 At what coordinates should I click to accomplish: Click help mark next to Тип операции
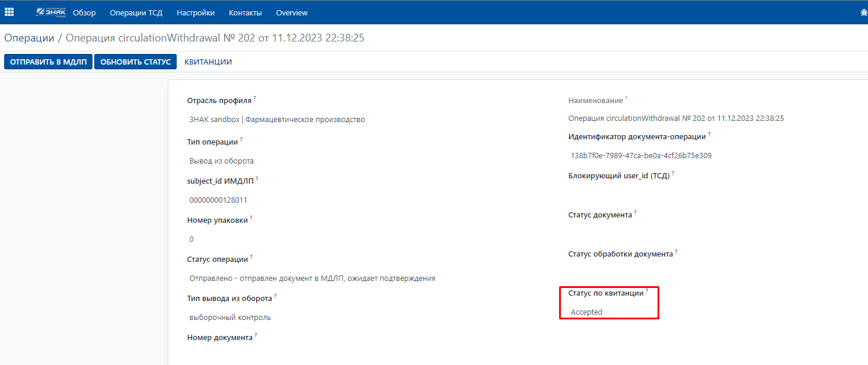241,139
